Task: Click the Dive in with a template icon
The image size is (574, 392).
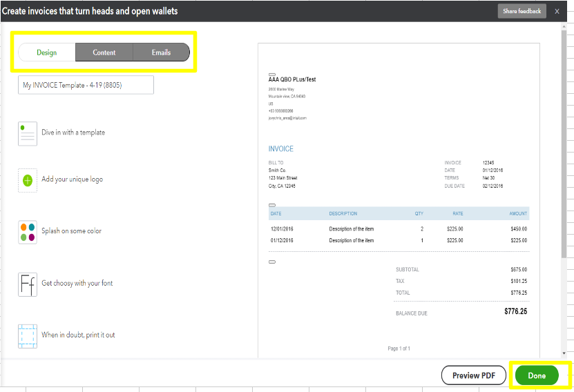Action: click(28, 133)
